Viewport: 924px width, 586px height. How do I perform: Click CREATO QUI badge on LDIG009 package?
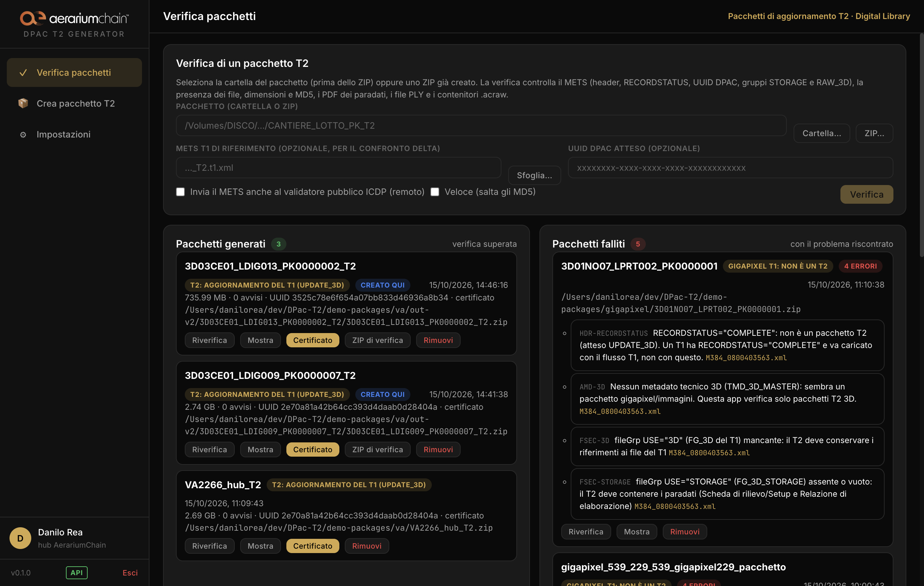[383, 394]
